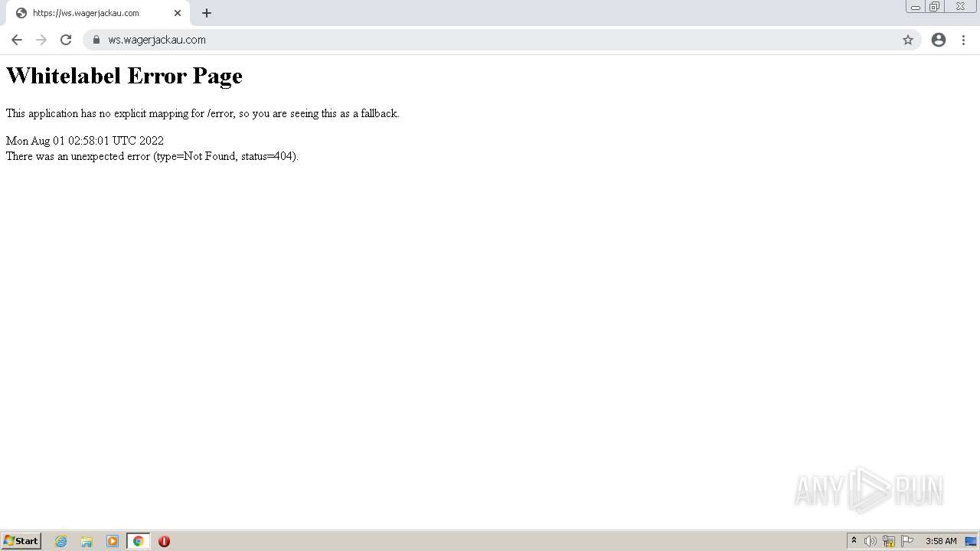Image resolution: width=980 pixels, height=551 pixels.
Task: Close the Chrome window
Action: pyautogui.click(x=960, y=7)
